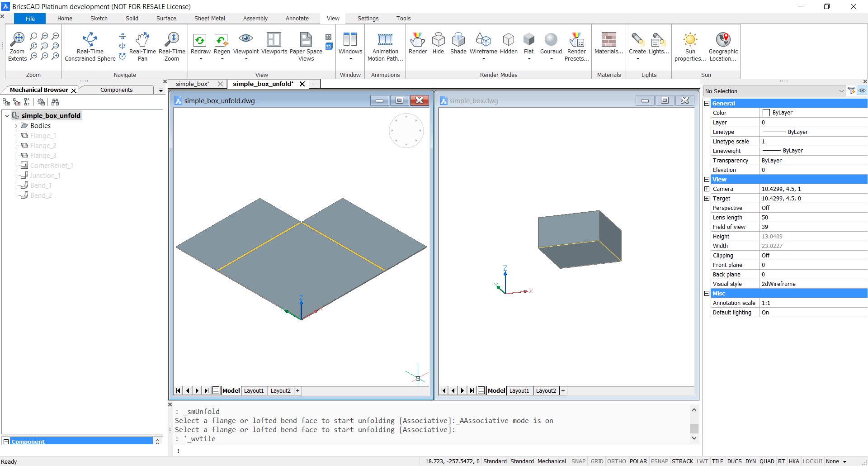Activate Real-Time Constrained Sphere orbit tool
The image size is (868, 466).
[90, 40]
